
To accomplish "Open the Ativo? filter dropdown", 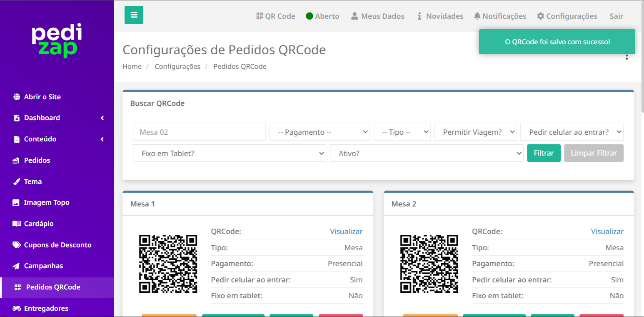I will click(427, 153).
